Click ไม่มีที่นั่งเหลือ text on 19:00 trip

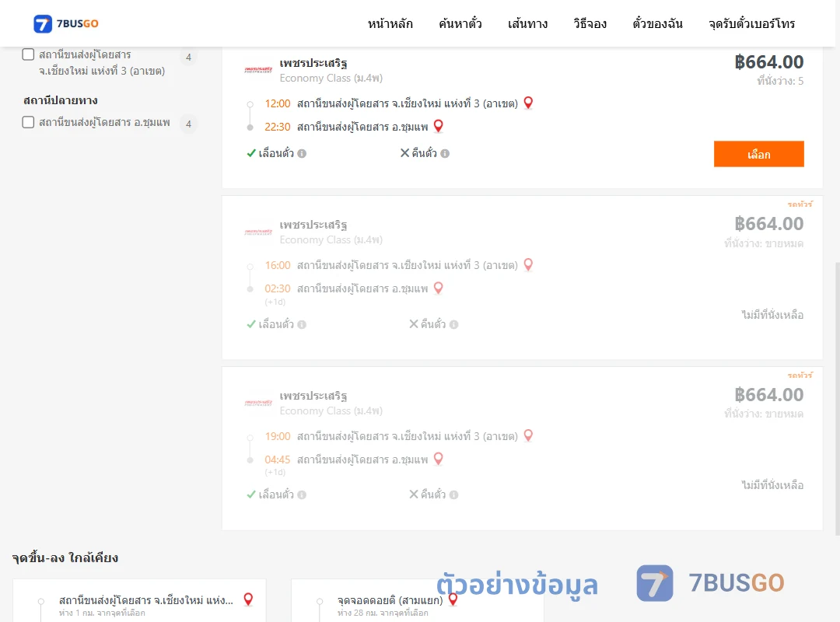[772, 485]
